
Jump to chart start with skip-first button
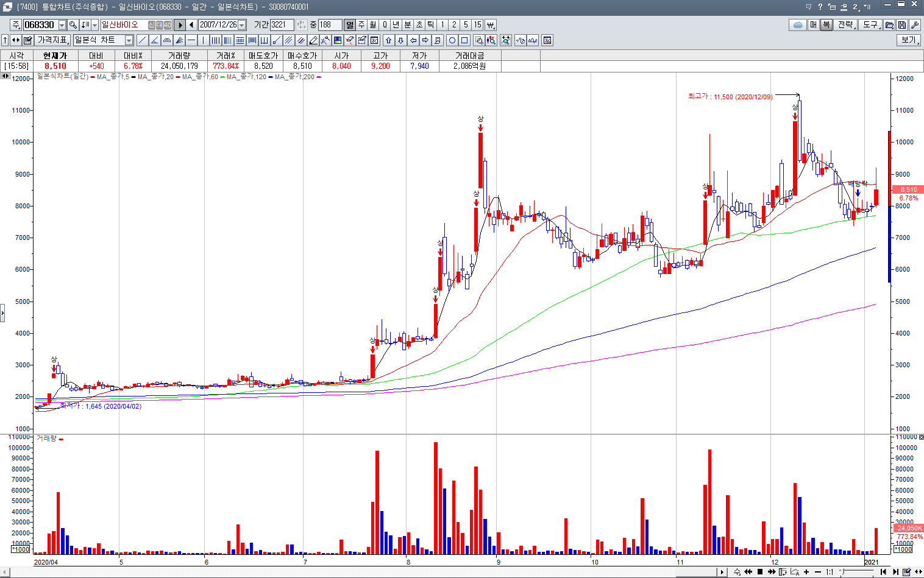point(883,572)
